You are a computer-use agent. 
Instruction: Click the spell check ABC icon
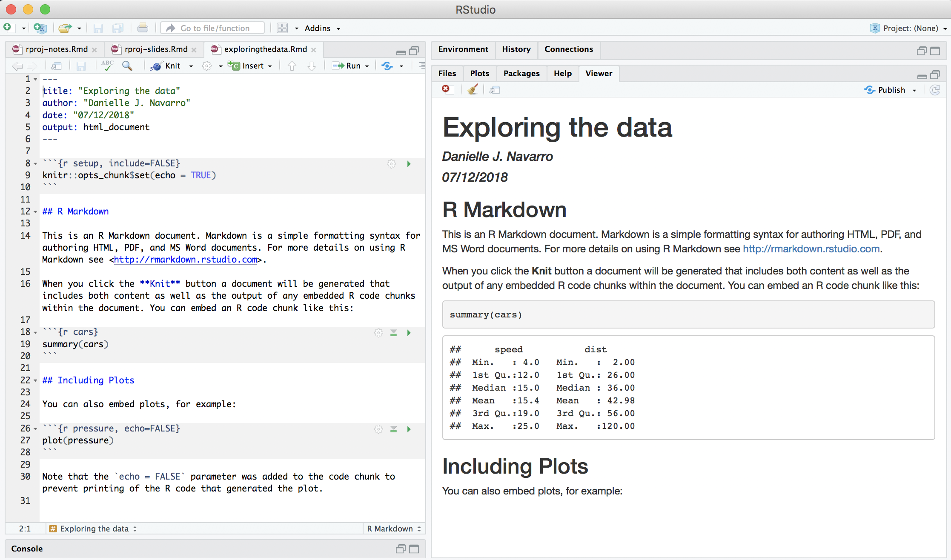[107, 65]
